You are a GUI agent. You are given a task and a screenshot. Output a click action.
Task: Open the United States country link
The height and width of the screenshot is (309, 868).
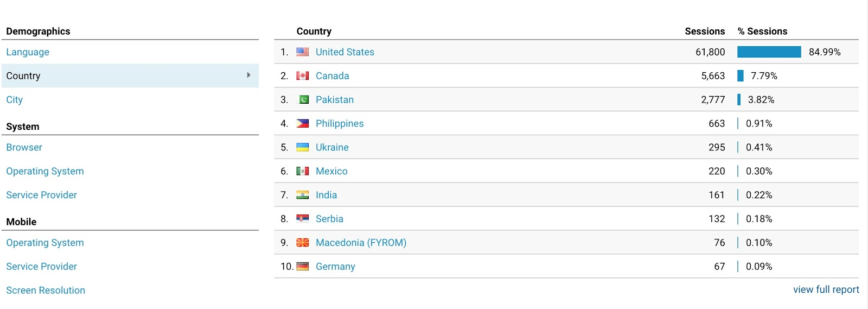point(345,52)
